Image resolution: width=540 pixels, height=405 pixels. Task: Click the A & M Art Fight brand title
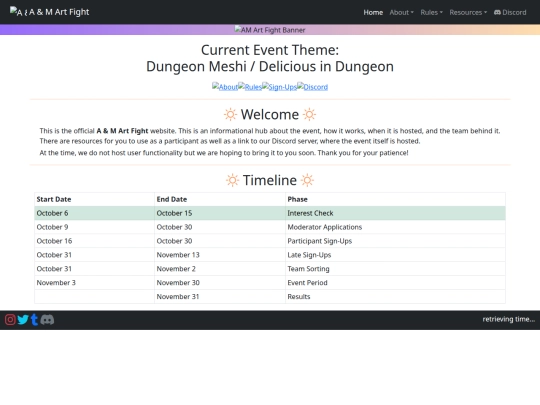[59, 12]
